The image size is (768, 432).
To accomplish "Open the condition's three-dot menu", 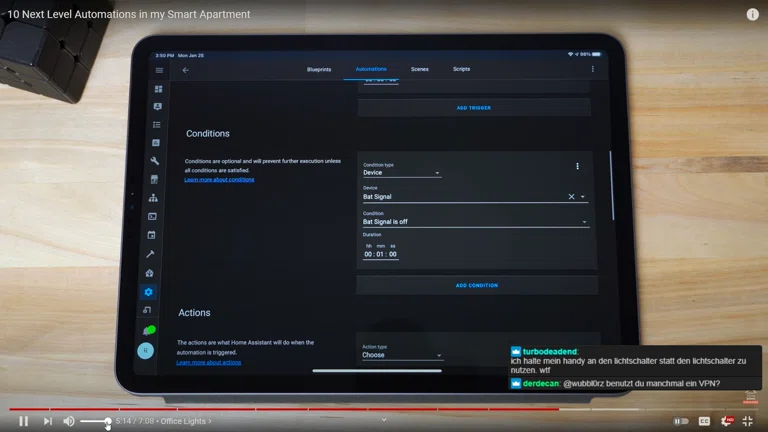I will click(577, 166).
